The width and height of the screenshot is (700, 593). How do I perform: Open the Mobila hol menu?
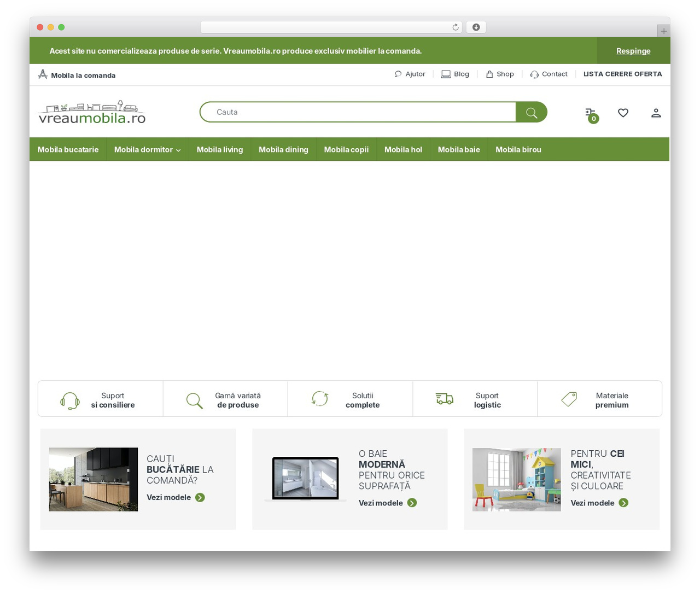tap(403, 149)
